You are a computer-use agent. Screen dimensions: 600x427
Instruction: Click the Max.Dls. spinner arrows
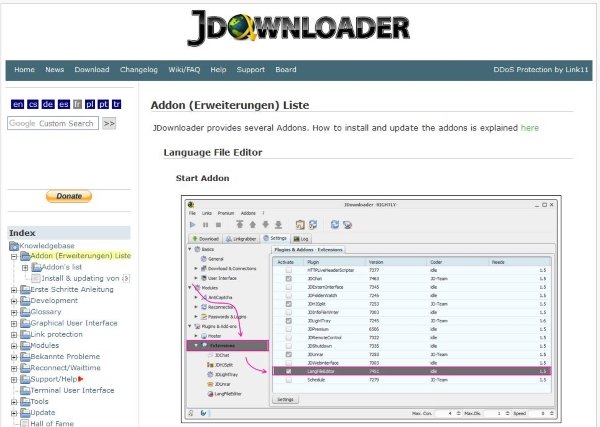click(507, 413)
